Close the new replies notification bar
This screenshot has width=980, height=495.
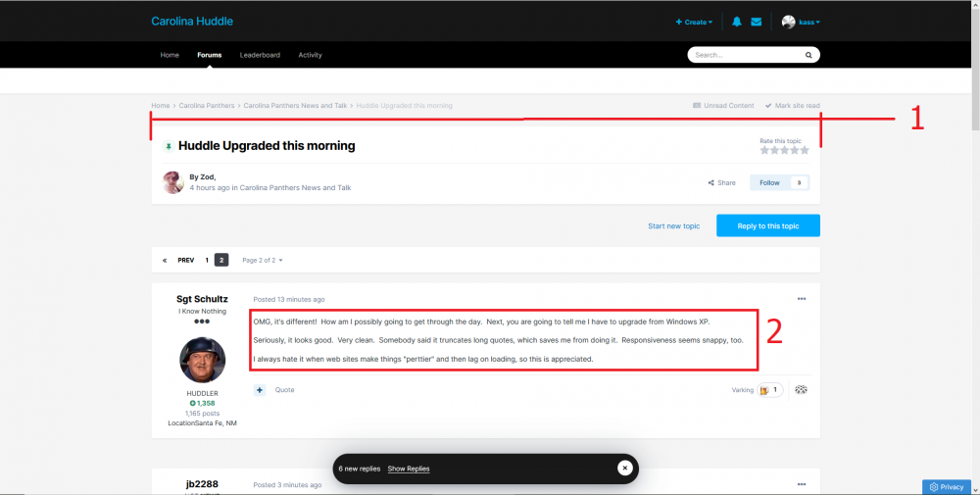click(x=624, y=469)
